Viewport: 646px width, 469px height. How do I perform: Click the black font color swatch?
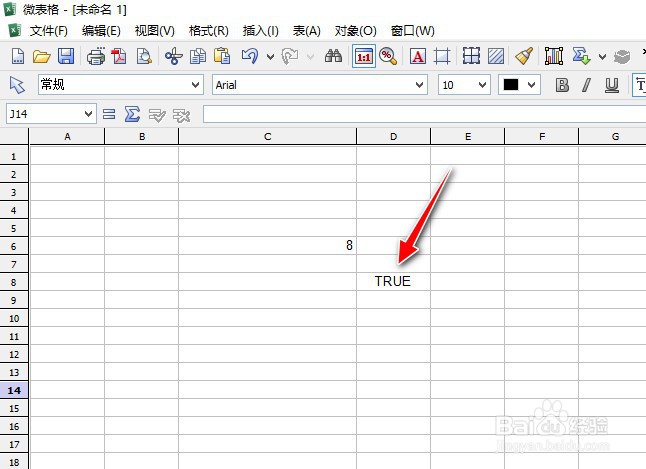pyautogui.click(x=511, y=85)
